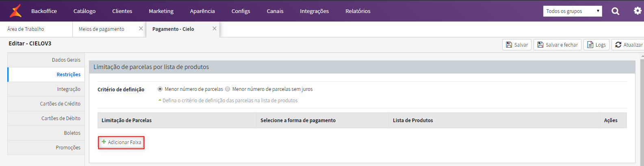Screen dimensions: 644x166
Task: Open the search magnifier icon
Action: pos(616,11)
